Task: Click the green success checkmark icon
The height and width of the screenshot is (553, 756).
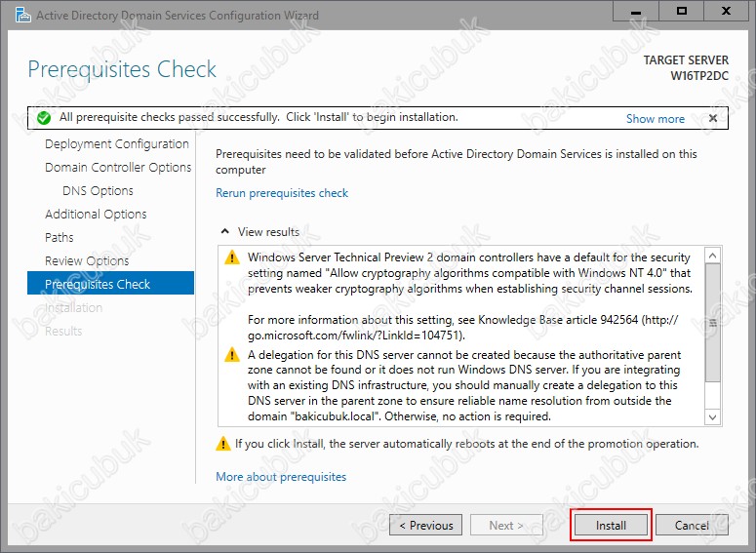Action: pos(43,118)
